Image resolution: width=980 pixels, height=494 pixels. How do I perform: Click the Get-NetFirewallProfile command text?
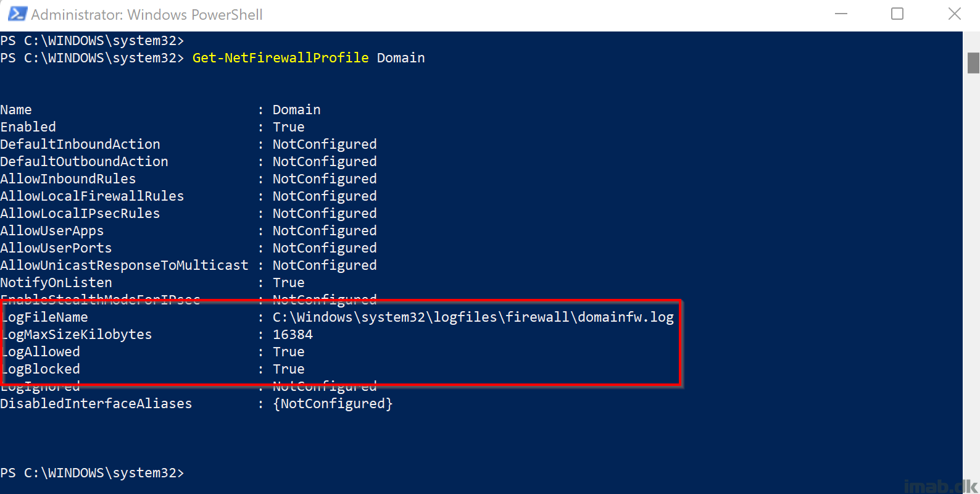(x=280, y=58)
